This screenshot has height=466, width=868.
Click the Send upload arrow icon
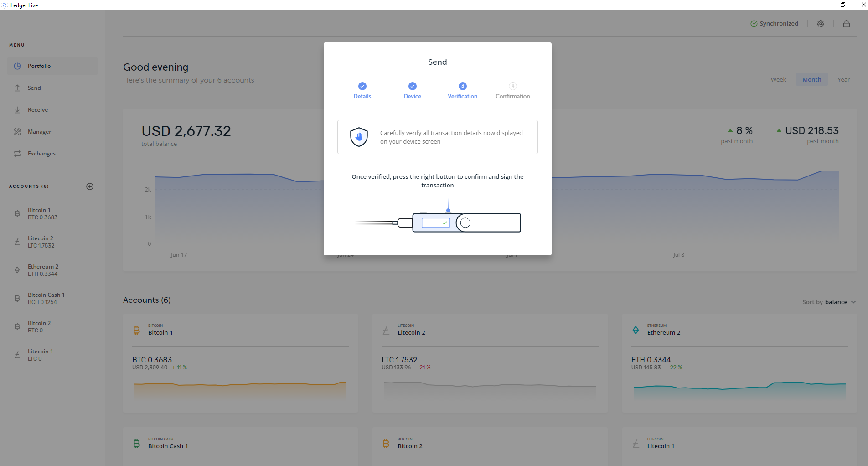(17, 88)
